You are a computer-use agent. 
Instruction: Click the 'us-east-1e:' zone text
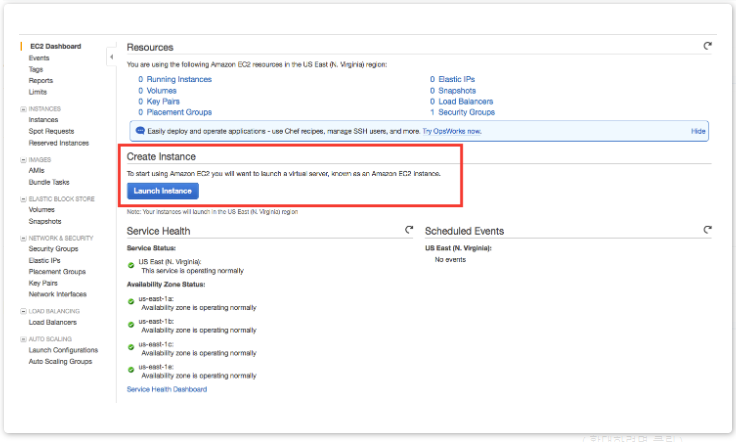point(156,367)
